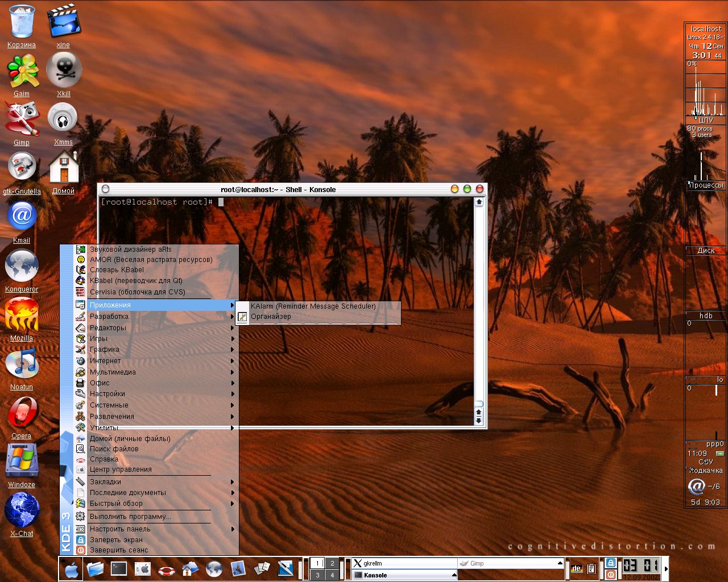Hide the panel using right edge arrow
728x582 pixels.
[x=666, y=569]
